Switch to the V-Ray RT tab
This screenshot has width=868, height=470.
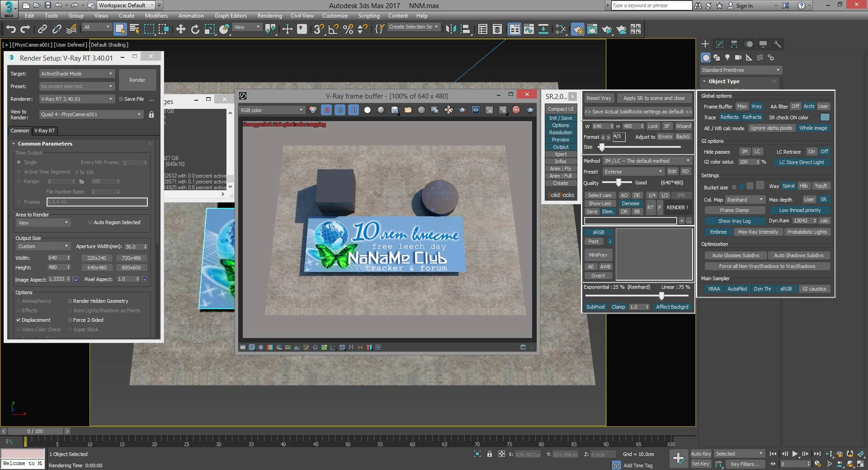45,131
